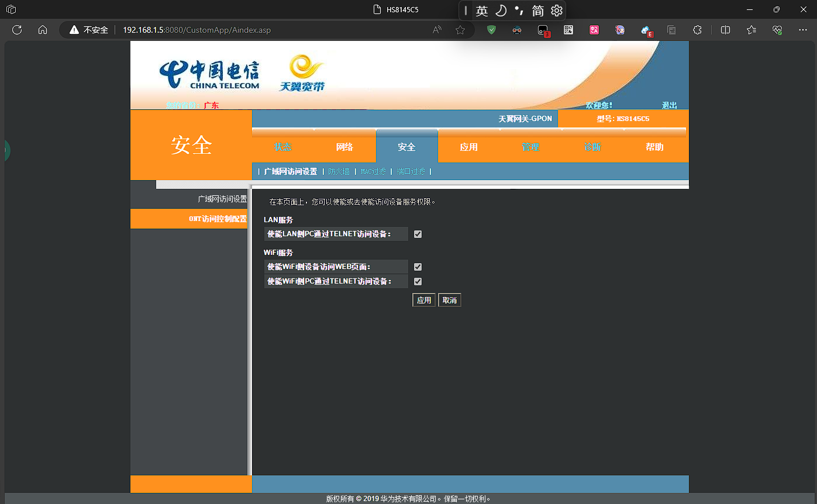Toggle split screen view icon
Image resolution: width=817 pixels, height=504 pixels.
pyautogui.click(x=725, y=30)
